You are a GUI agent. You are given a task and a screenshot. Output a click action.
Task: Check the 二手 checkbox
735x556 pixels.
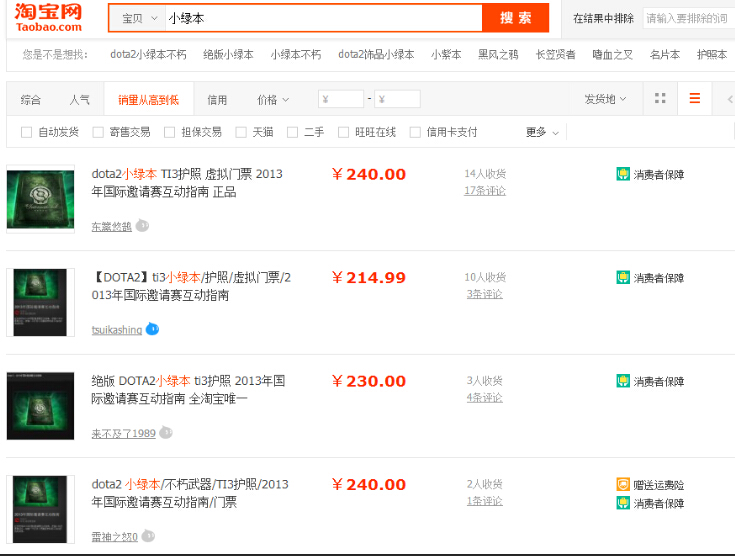click(292, 132)
